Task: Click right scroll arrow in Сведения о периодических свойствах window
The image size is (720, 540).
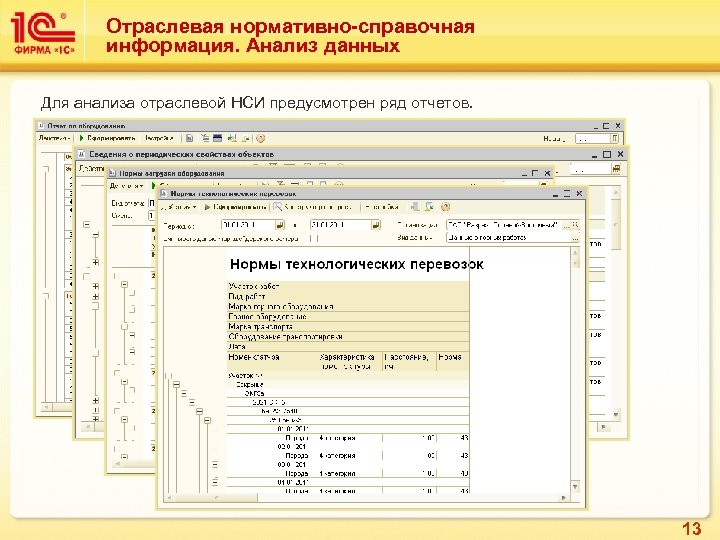Action: tap(604, 427)
